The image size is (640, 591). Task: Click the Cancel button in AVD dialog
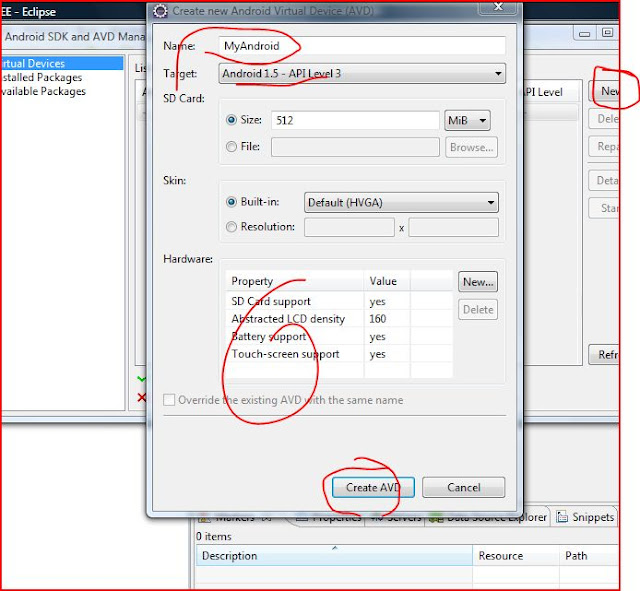click(x=464, y=487)
